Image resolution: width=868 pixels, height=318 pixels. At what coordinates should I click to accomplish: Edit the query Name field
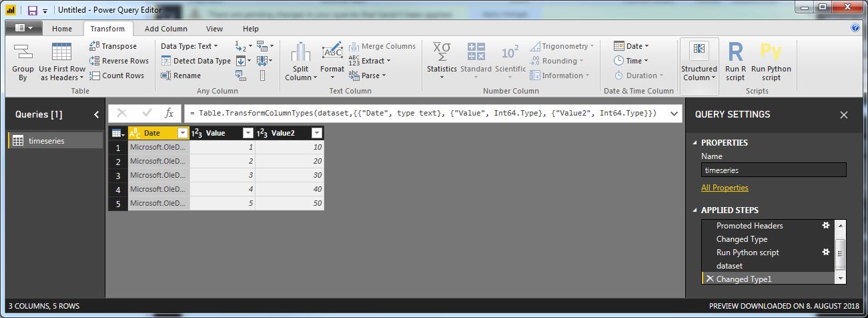[773, 170]
